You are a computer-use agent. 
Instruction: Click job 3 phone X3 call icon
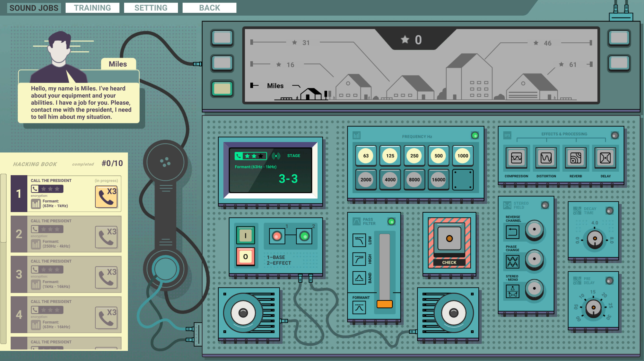[x=106, y=278]
